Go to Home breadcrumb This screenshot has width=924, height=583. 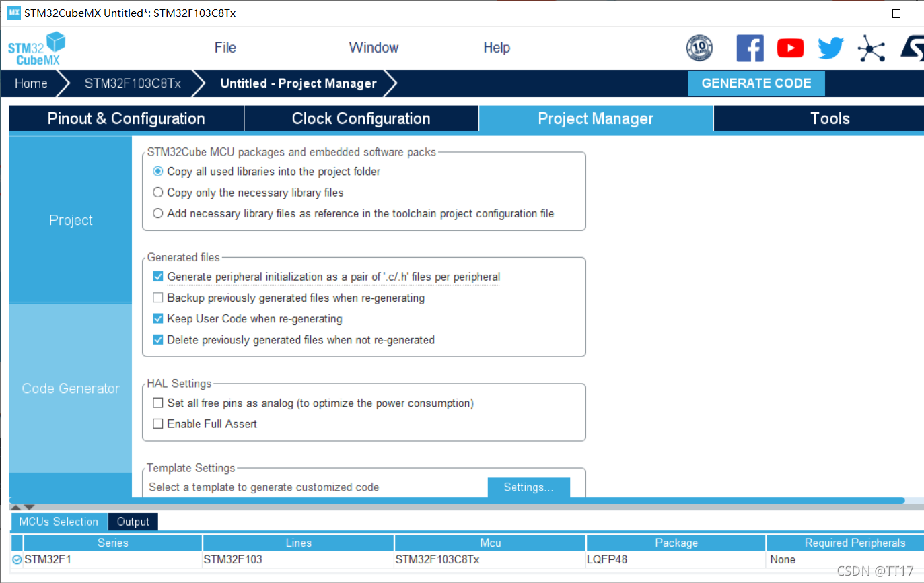pyautogui.click(x=31, y=83)
